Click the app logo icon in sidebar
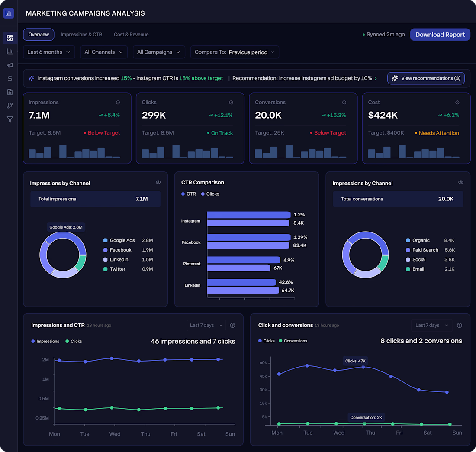This screenshot has width=476, height=452. pos(9,13)
